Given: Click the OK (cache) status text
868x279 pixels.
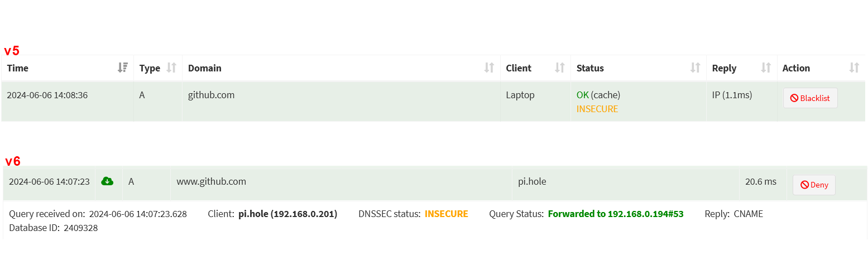Looking at the screenshot, I should pyautogui.click(x=598, y=95).
